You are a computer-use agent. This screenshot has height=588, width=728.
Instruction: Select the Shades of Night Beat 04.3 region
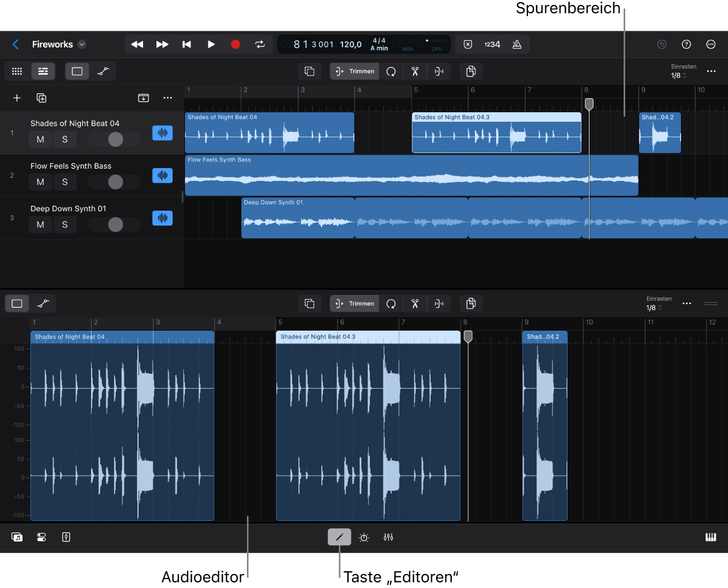click(x=496, y=132)
